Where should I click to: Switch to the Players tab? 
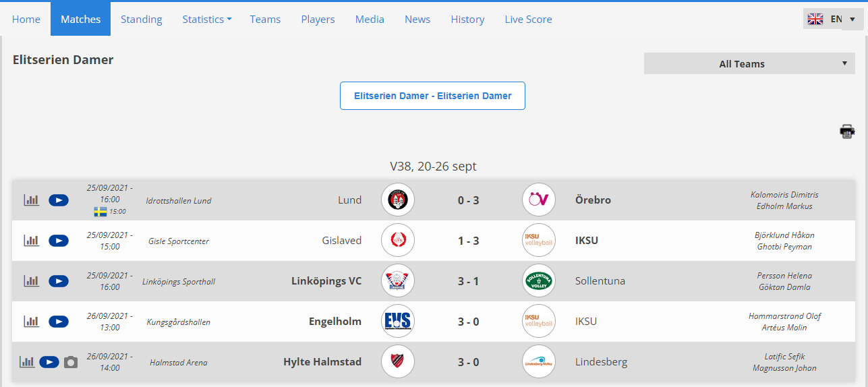click(x=318, y=19)
